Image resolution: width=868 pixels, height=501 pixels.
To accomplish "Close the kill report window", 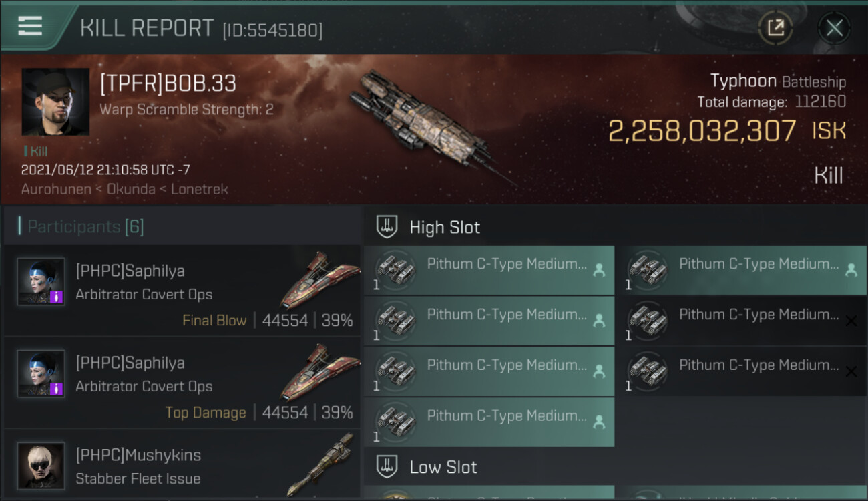I will pos(834,28).
